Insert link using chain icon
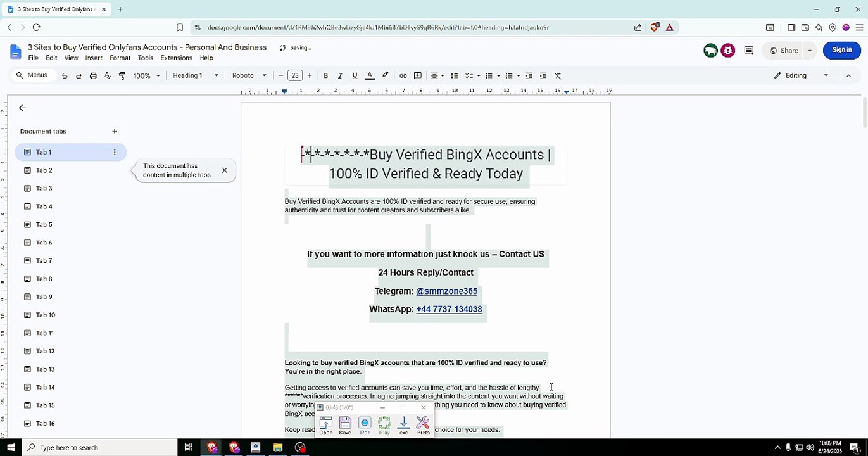The width and height of the screenshot is (868, 456). pos(403,76)
